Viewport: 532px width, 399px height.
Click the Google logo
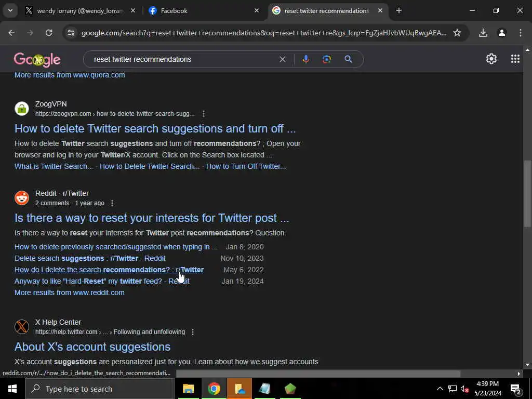point(37,60)
